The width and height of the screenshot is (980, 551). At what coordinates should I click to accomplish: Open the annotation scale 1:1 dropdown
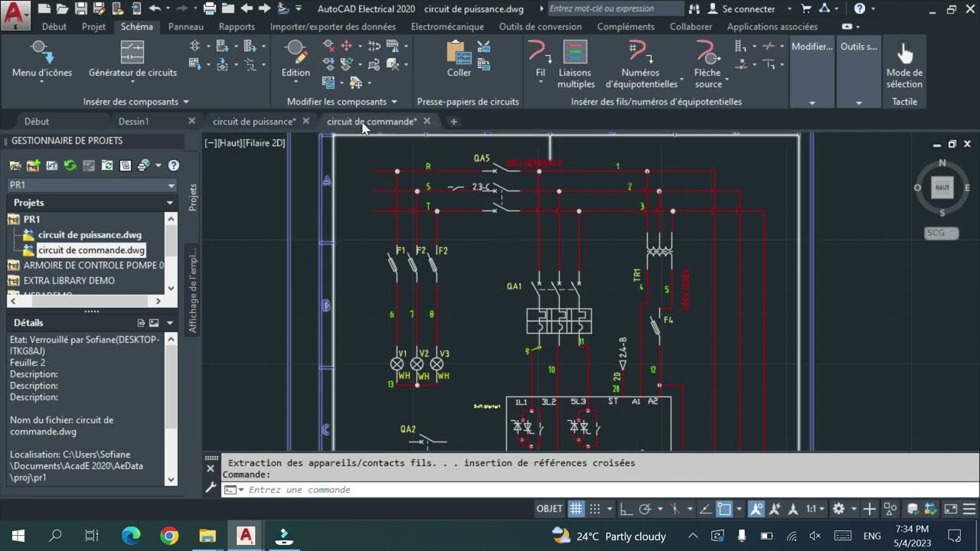[815, 509]
